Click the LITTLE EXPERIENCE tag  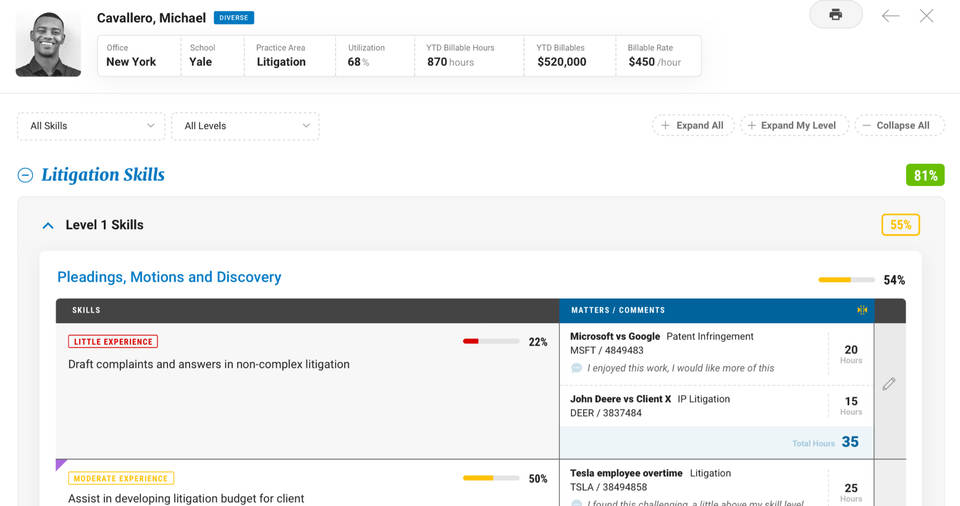coord(113,342)
